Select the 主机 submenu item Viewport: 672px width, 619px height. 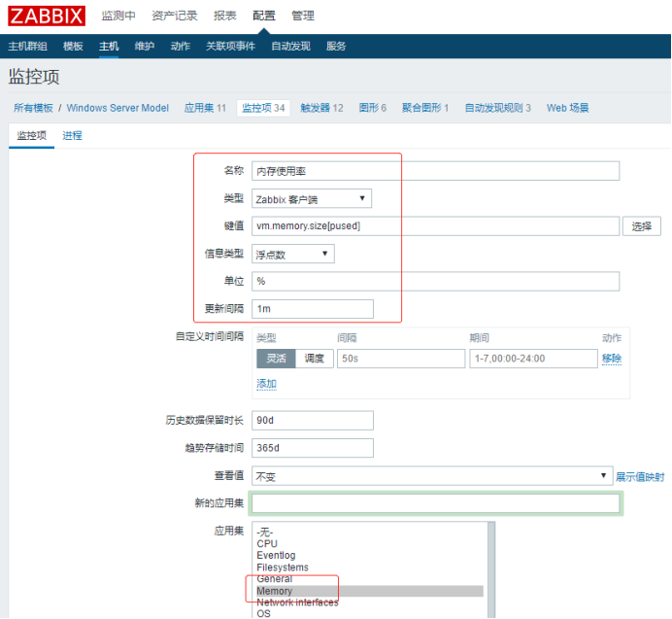point(109,46)
